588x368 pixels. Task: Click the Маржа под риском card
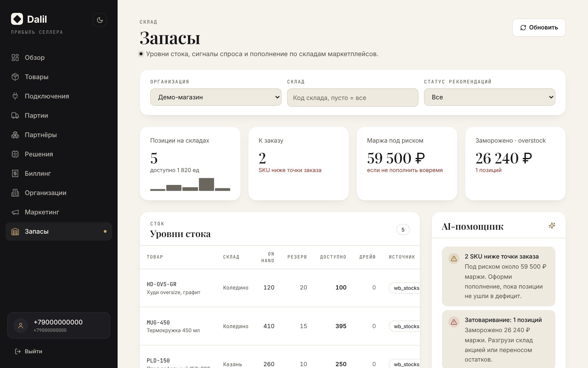tap(407, 164)
